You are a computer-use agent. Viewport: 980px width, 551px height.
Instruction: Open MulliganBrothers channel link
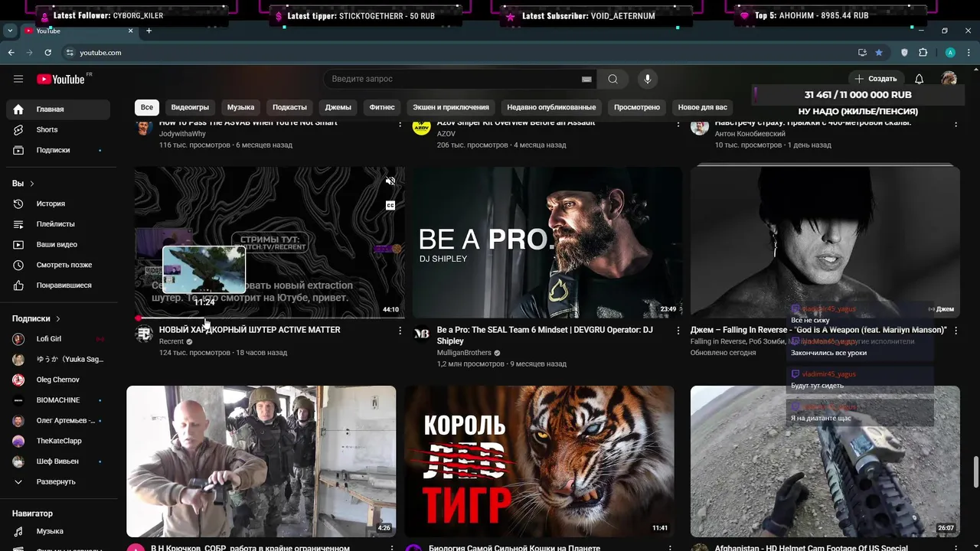(x=464, y=353)
